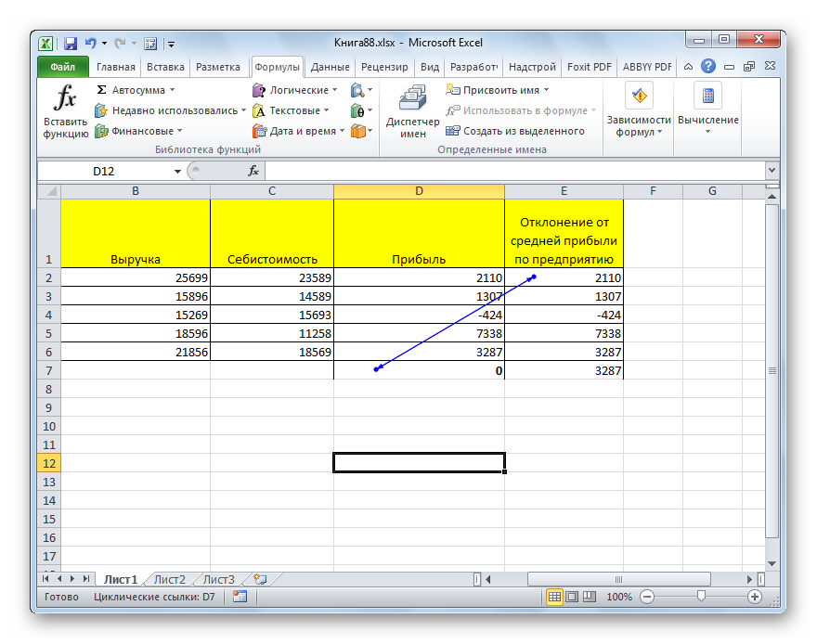Open the Name Manager (Диспетчер имен)
The image size is (817, 644).
click(x=412, y=110)
